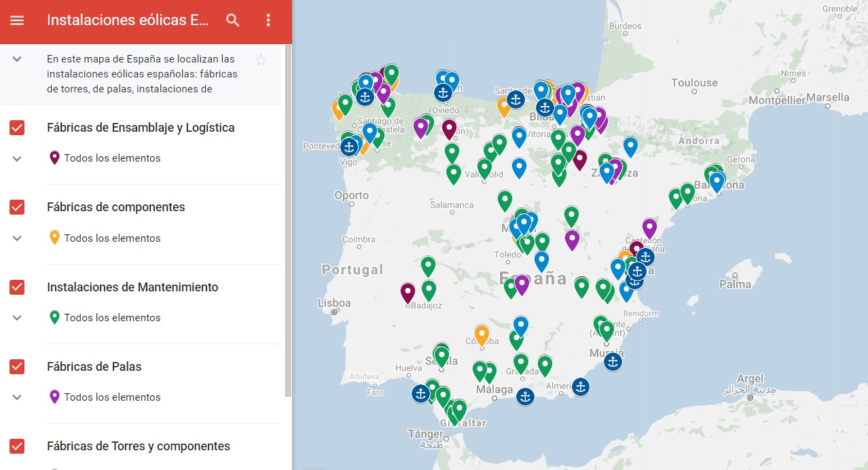868x470 pixels.
Task: Click the orange marker near Córdoba
Action: tap(482, 334)
